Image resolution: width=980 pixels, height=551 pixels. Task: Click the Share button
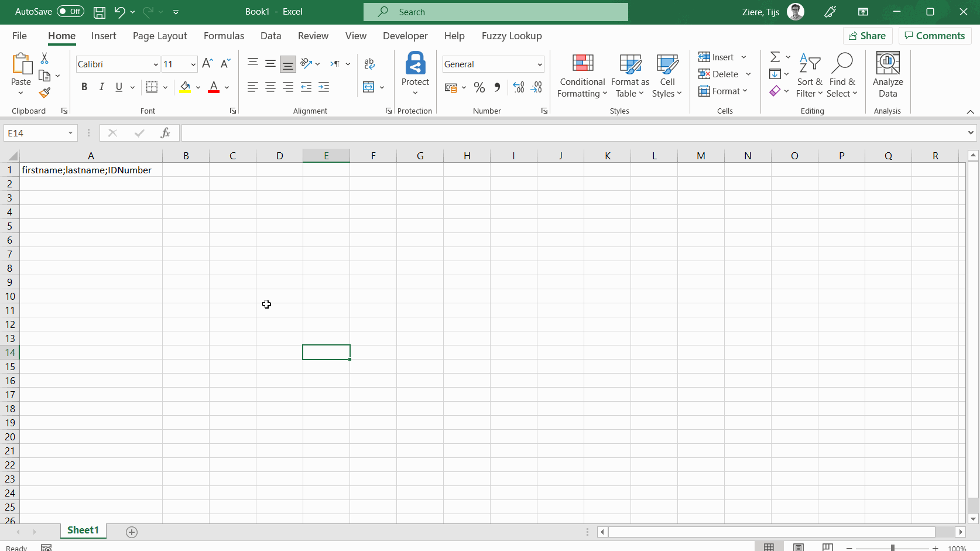(x=868, y=36)
